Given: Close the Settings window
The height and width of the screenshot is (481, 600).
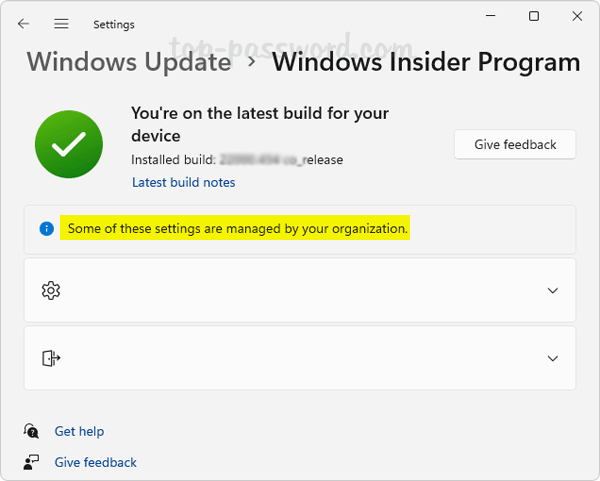Looking at the screenshot, I should (577, 16).
